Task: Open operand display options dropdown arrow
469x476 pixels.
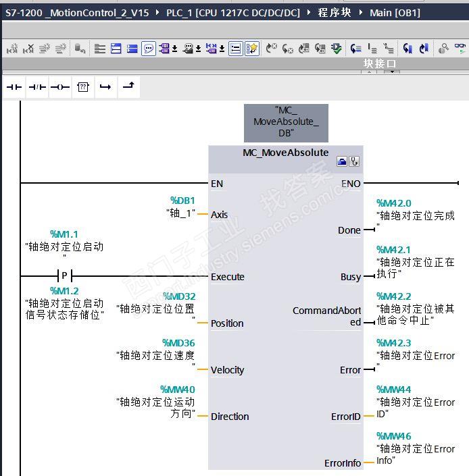Action: point(174,49)
